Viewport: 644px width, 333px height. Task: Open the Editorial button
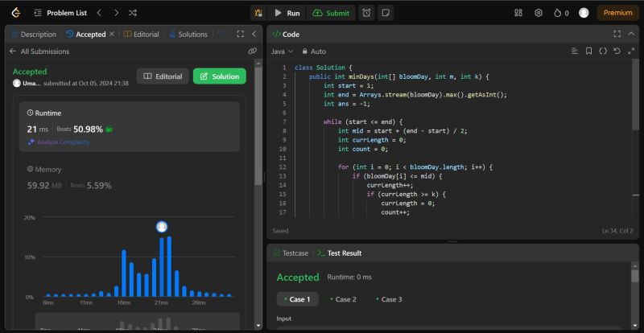[163, 76]
